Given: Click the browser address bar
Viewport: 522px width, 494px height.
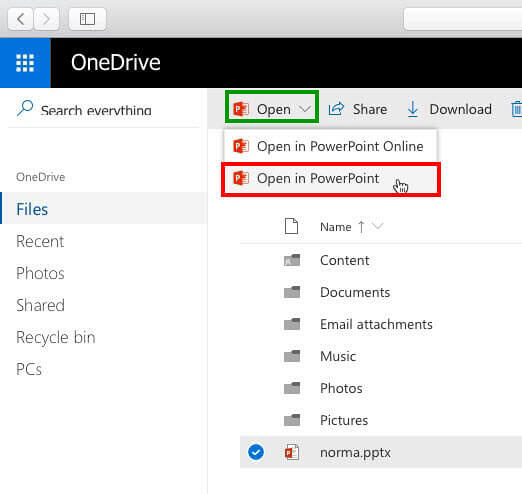Looking at the screenshot, I should click(x=463, y=19).
